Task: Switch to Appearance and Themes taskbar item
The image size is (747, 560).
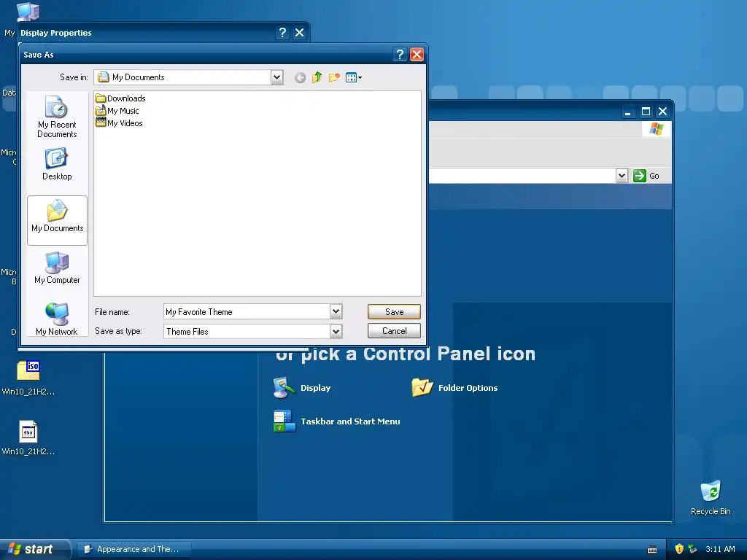Action: pos(134,549)
